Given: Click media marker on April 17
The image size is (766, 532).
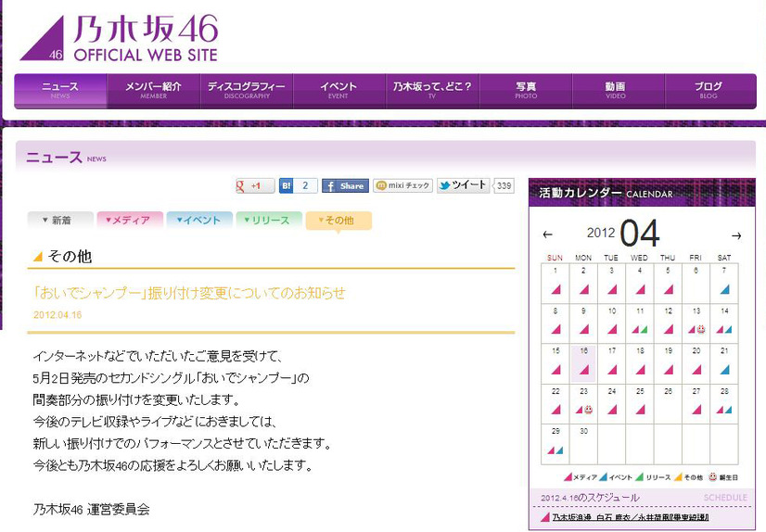Looking at the screenshot, I should (613, 370).
